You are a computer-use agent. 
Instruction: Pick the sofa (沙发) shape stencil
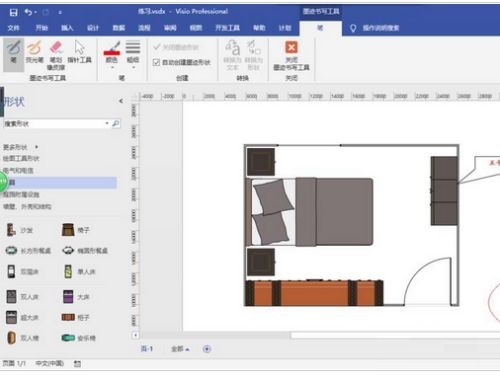(20, 230)
